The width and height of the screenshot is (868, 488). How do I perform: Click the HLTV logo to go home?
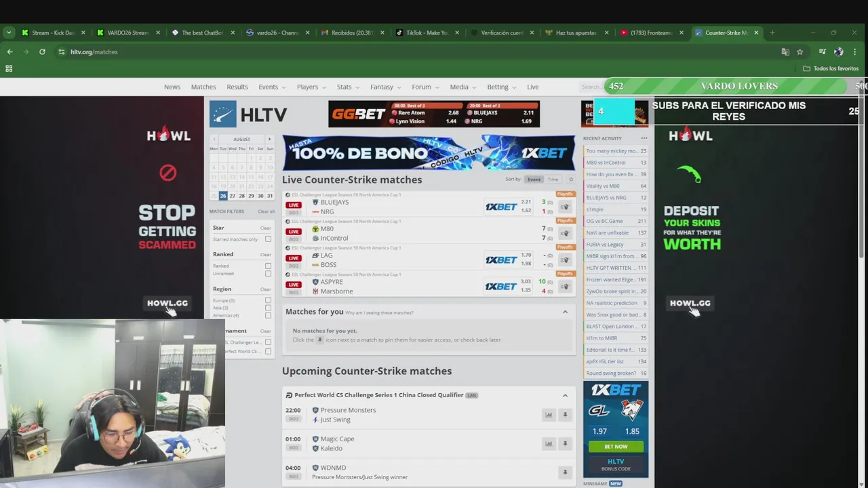248,115
